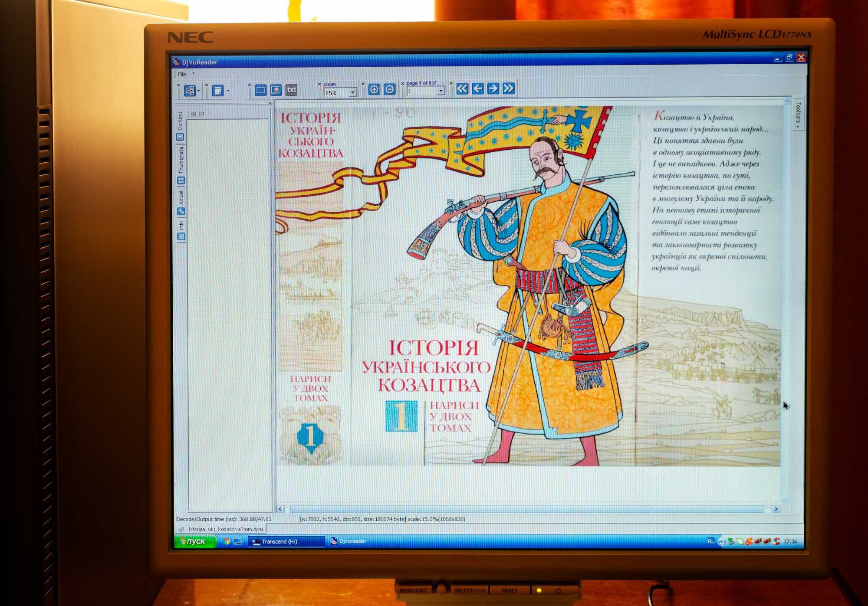Click the zoom out minus icon
The image size is (868, 606).
pyautogui.click(x=390, y=89)
